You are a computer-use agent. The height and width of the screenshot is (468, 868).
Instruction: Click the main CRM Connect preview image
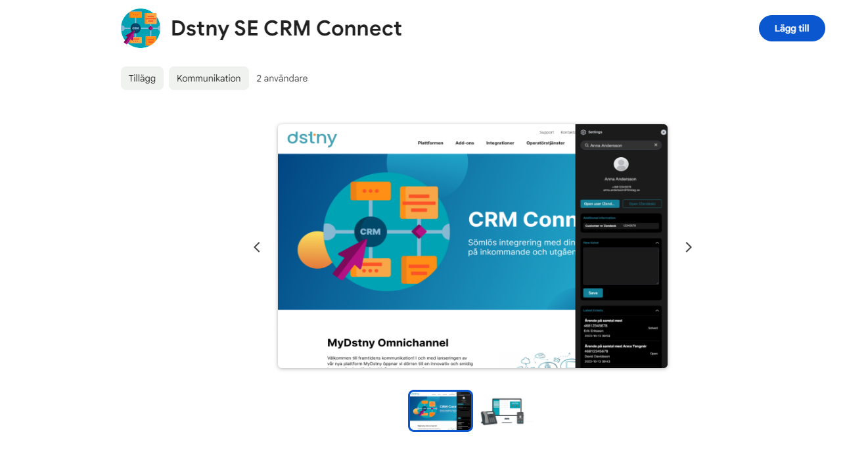(x=472, y=246)
